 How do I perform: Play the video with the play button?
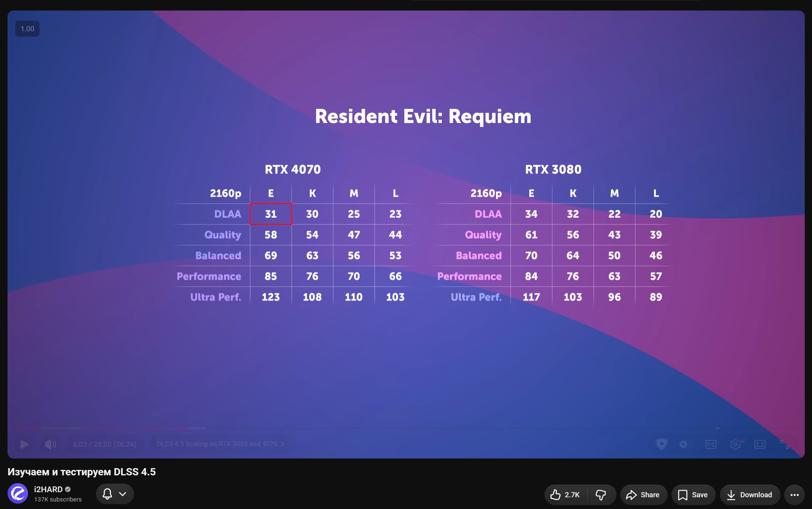[24, 444]
